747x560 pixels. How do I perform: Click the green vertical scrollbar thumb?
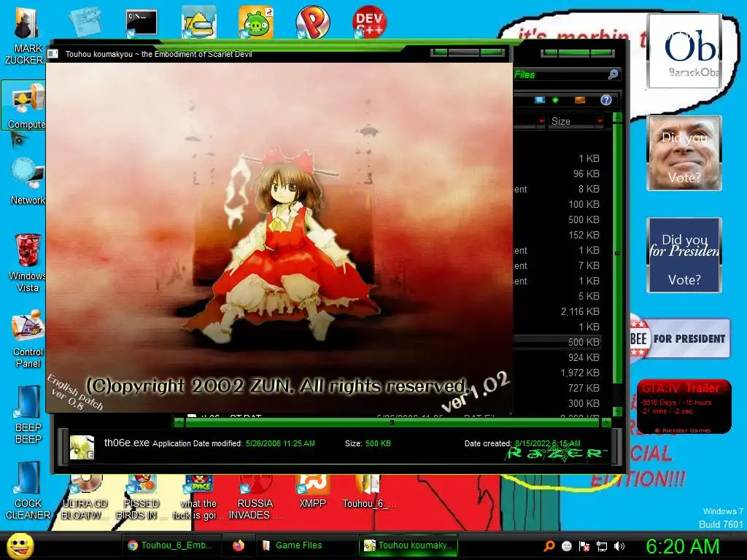(x=617, y=253)
